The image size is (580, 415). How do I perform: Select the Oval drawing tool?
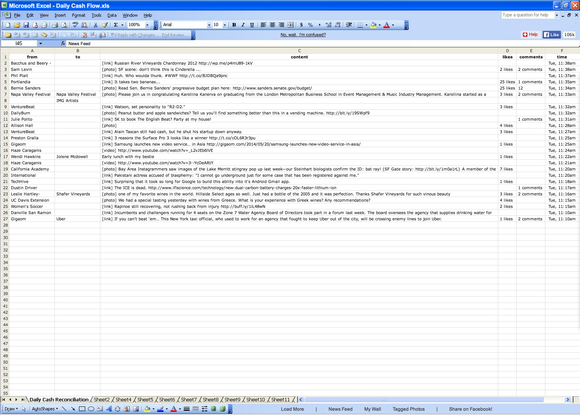91,409
